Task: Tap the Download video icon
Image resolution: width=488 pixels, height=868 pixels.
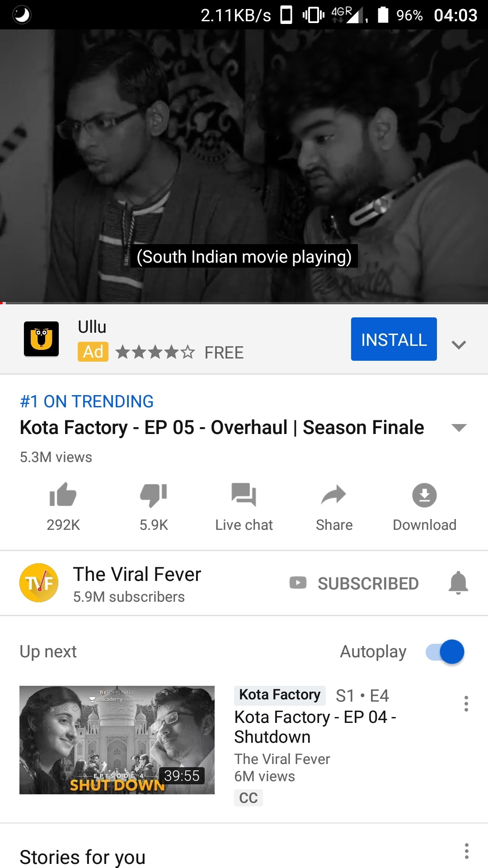Action: [x=424, y=495]
